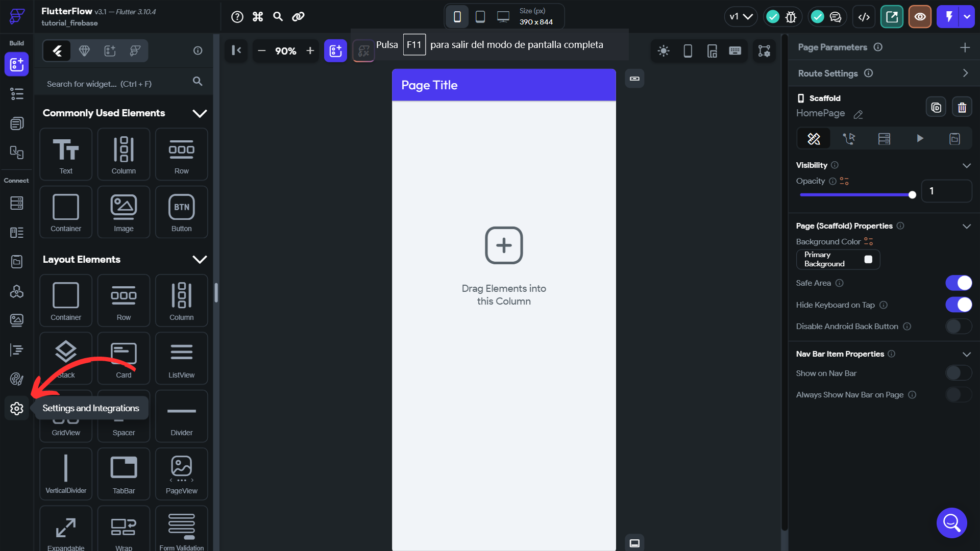Enable Disable Android Back Button
This screenshot has width=980, height=551.
(x=958, y=327)
